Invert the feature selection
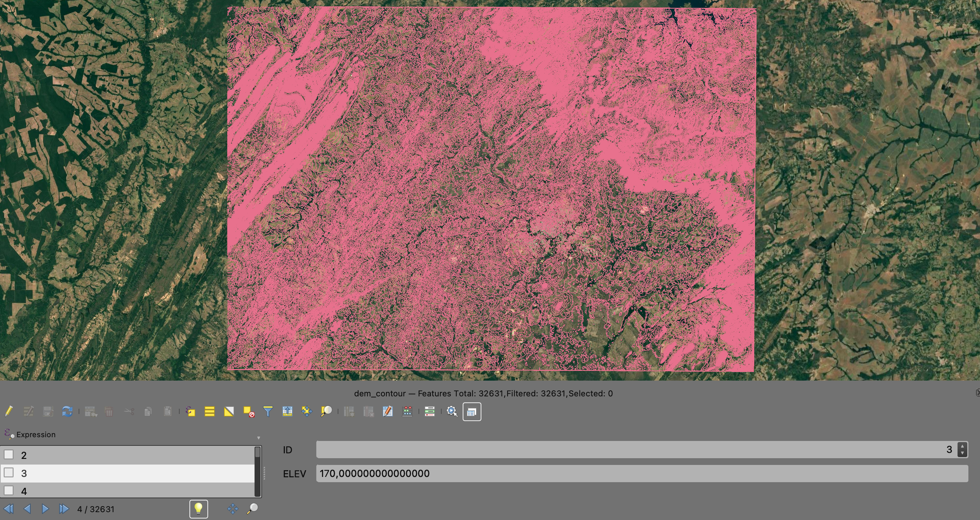Image resolution: width=980 pixels, height=520 pixels. click(229, 411)
